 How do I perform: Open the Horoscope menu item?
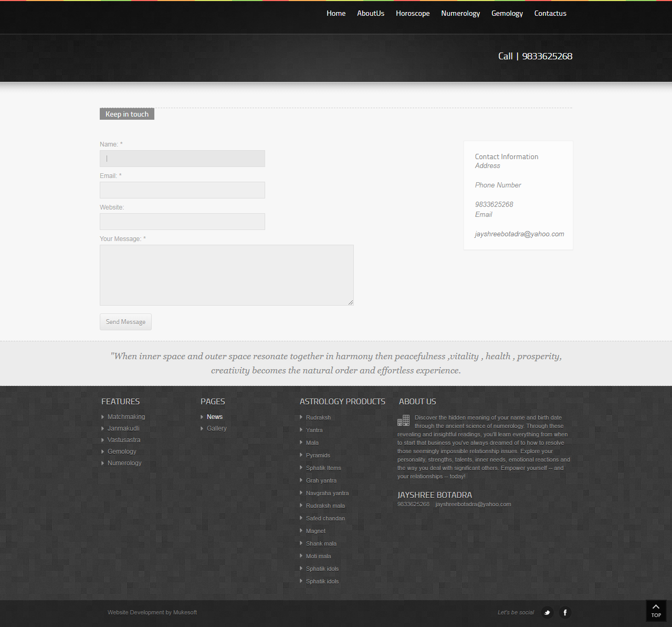click(413, 14)
